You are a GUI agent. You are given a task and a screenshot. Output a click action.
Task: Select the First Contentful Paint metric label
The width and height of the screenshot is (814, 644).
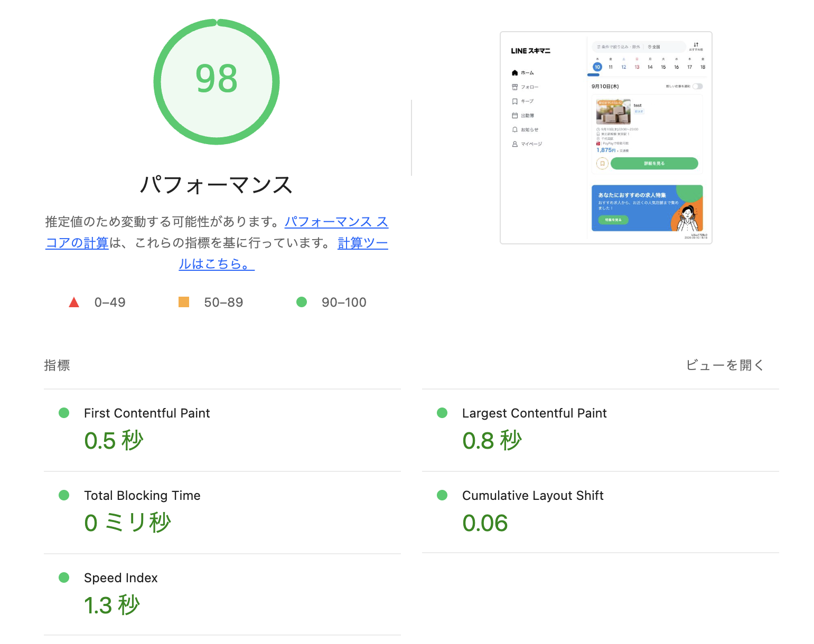(147, 413)
